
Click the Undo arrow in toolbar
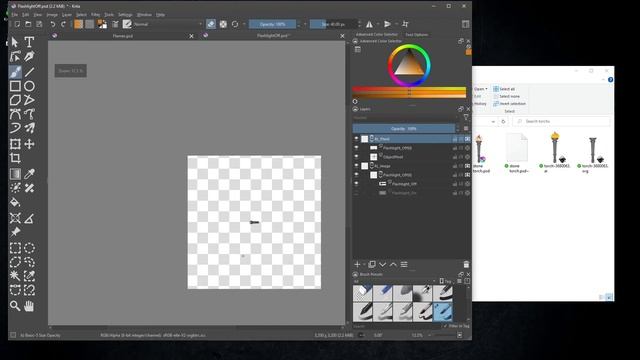(x=53, y=24)
